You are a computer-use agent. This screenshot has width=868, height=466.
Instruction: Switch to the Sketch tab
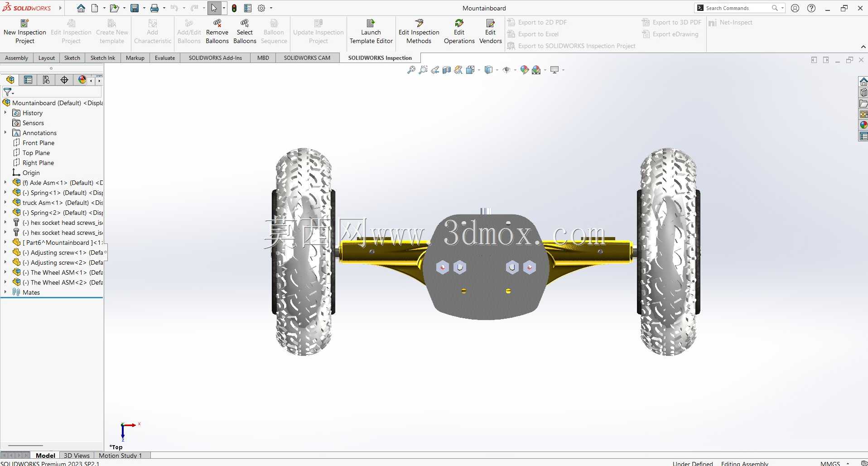(x=72, y=58)
